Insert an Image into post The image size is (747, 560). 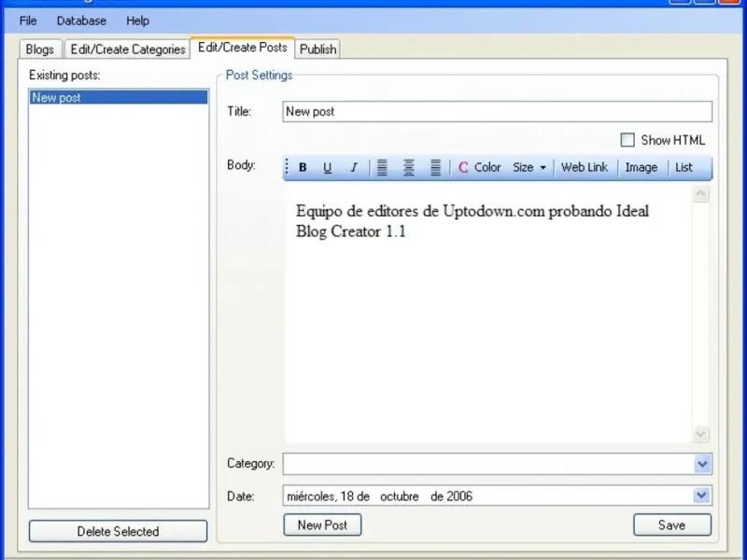(x=641, y=168)
